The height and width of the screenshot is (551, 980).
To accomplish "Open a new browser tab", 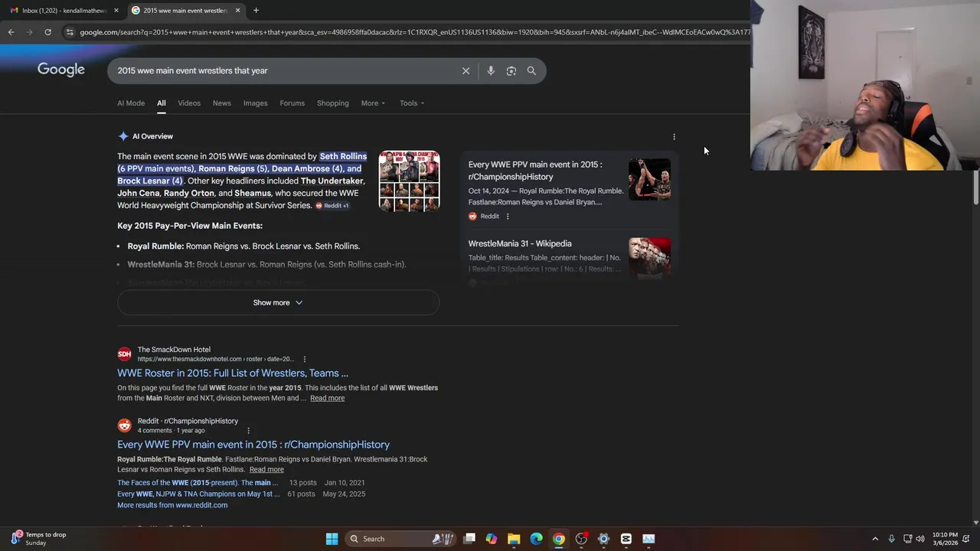I will [x=256, y=10].
